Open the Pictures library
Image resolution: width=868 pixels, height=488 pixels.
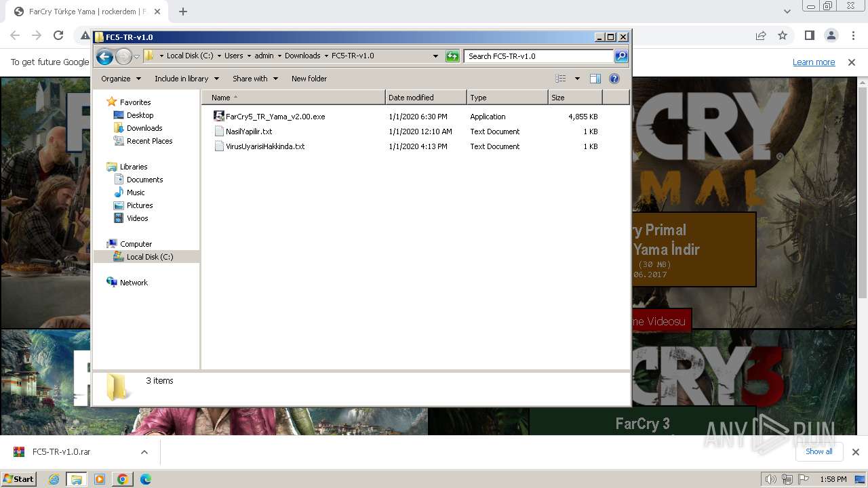click(x=140, y=205)
